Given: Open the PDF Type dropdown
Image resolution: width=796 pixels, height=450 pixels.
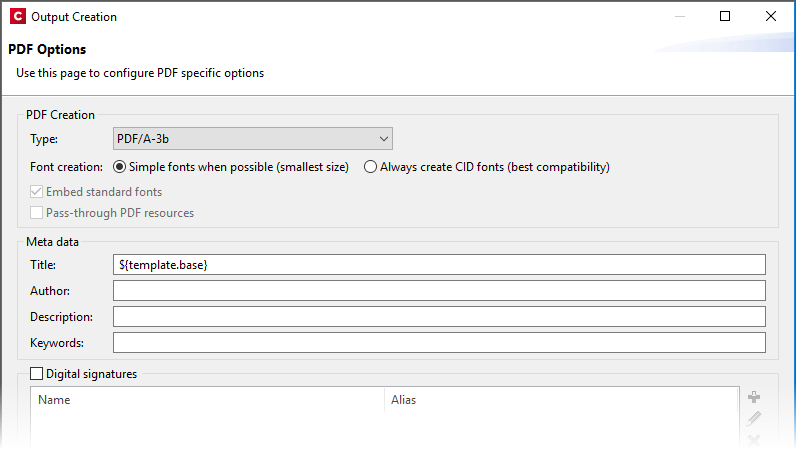Looking at the screenshot, I should point(253,139).
